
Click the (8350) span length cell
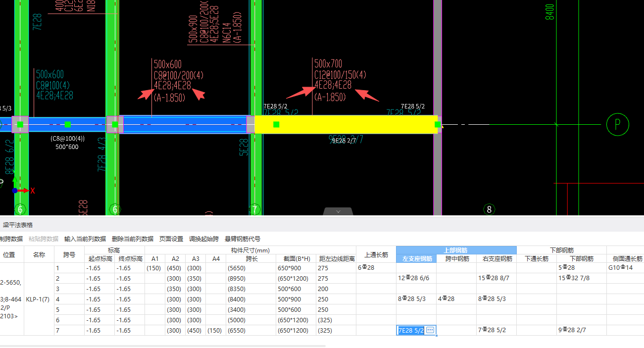[251, 289]
